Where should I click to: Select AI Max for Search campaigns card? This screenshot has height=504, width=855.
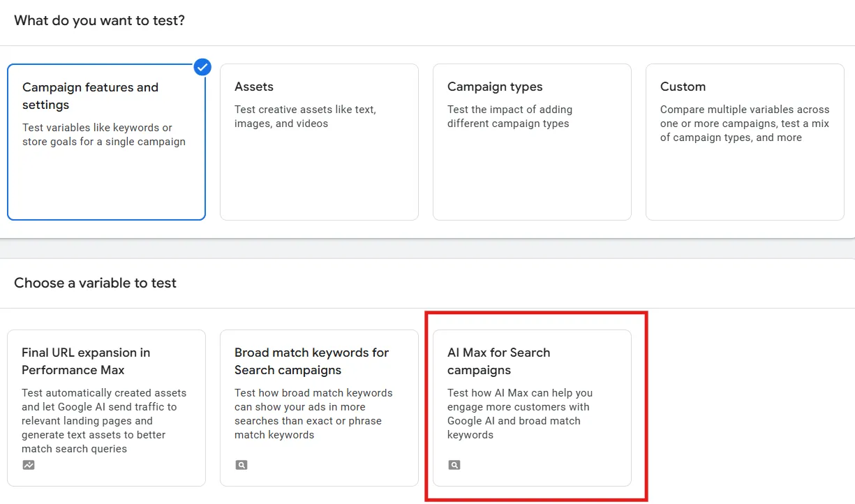532,408
